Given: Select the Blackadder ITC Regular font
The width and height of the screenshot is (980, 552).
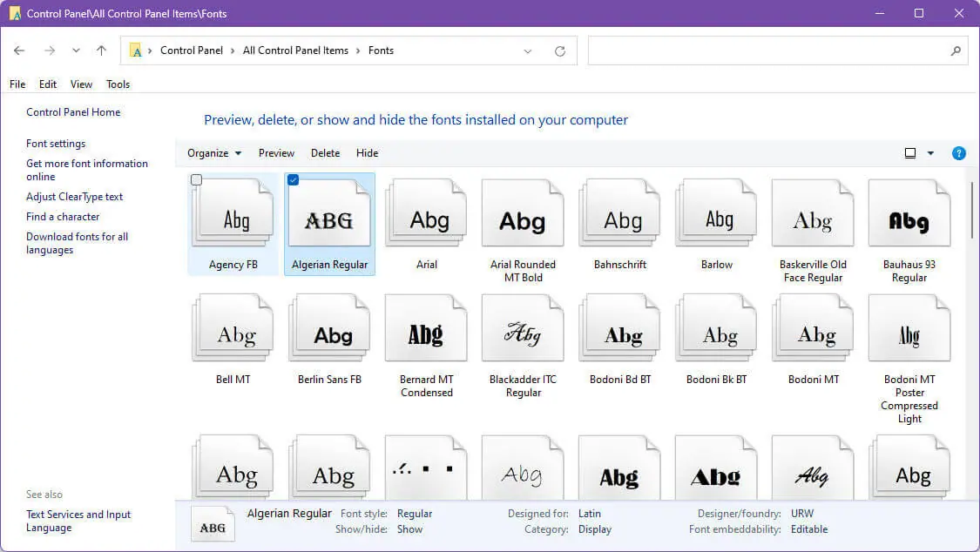Looking at the screenshot, I should click(523, 328).
